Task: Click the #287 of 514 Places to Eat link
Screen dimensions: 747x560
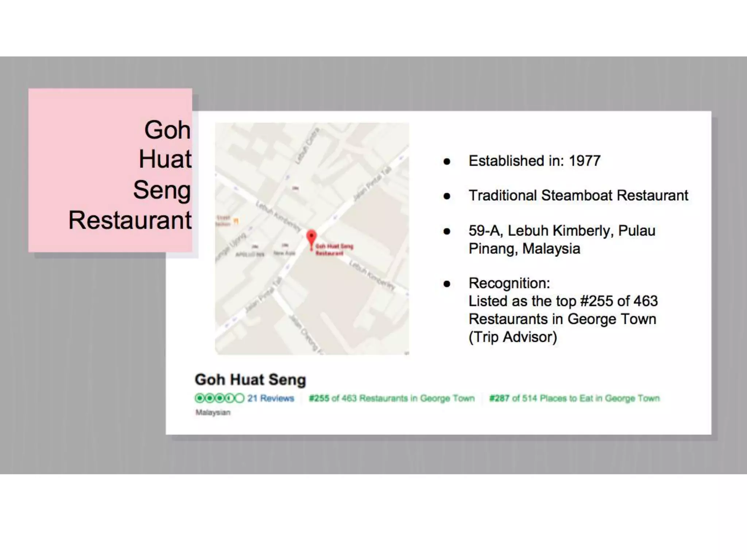Action: 574,398
